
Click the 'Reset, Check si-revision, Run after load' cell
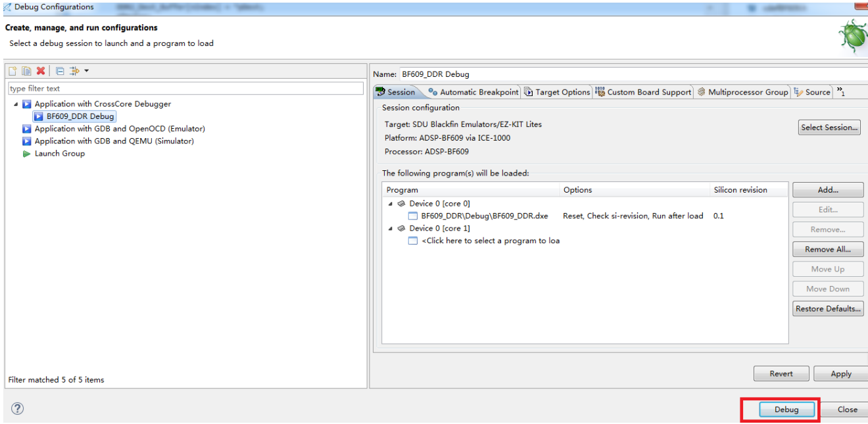pyautogui.click(x=633, y=216)
